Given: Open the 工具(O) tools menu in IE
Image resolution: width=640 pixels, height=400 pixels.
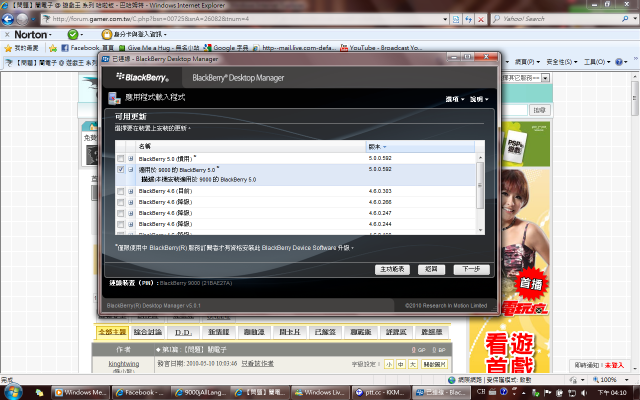Looking at the screenshot, I should [x=597, y=62].
